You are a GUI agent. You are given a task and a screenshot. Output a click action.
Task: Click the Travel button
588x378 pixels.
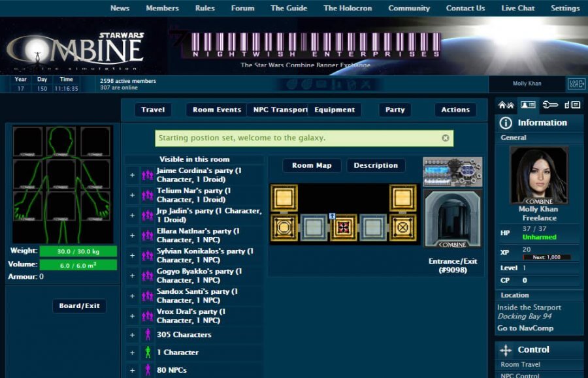tap(153, 110)
